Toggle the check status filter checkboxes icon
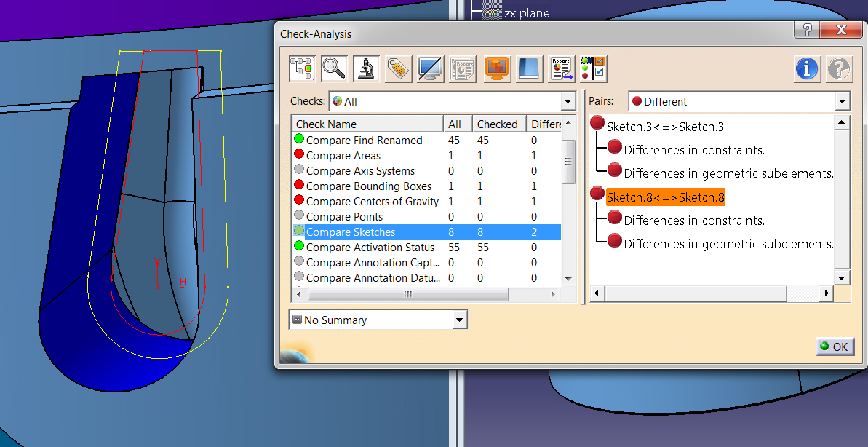This screenshot has width=868, height=447. (593, 69)
